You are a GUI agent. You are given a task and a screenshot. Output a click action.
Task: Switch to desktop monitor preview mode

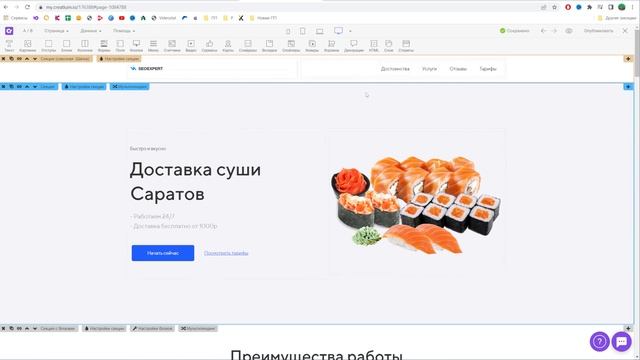coord(338,31)
